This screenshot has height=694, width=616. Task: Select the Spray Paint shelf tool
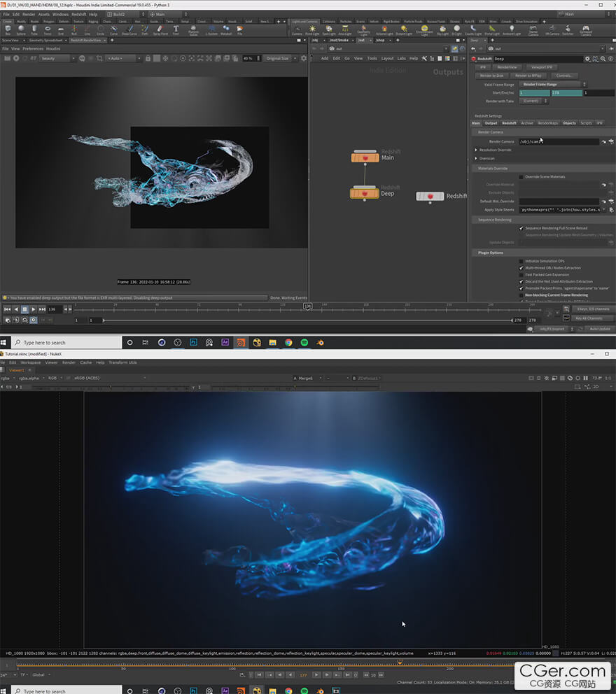coord(160,29)
